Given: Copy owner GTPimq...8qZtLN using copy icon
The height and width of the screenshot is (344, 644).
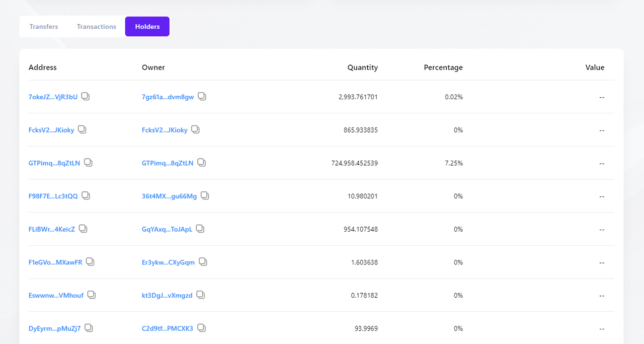Looking at the screenshot, I should pos(201,163).
